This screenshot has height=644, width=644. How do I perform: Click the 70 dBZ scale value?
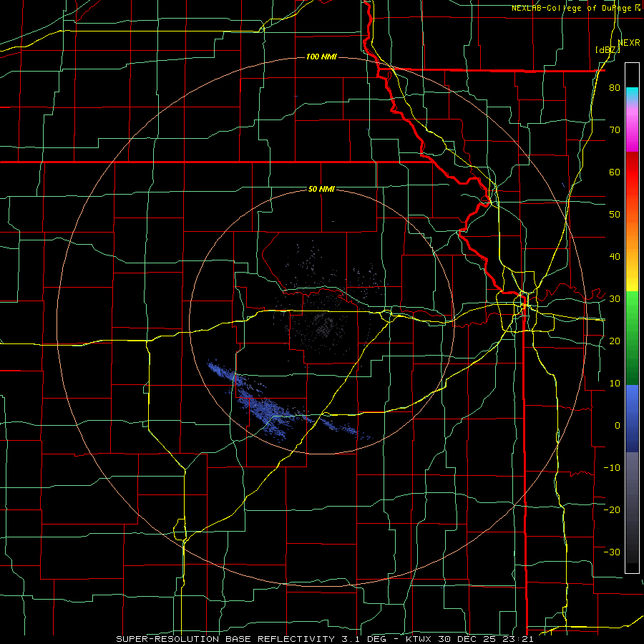[615, 130]
